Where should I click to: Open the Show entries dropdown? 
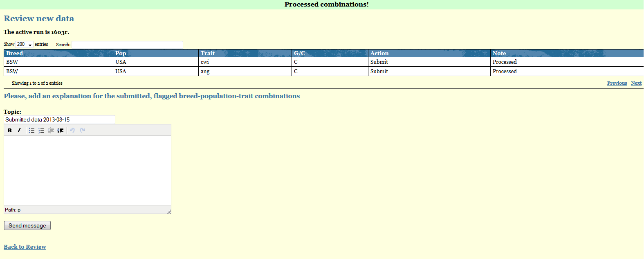point(25,45)
